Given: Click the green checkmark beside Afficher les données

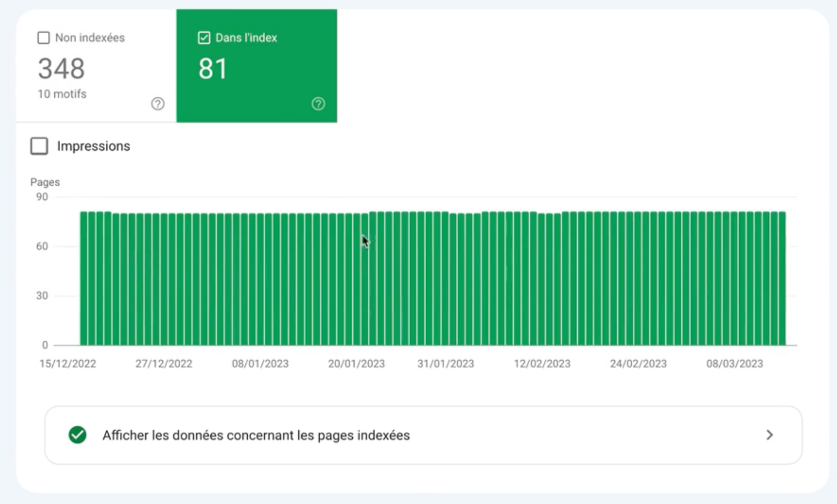Looking at the screenshot, I should pos(77,435).
